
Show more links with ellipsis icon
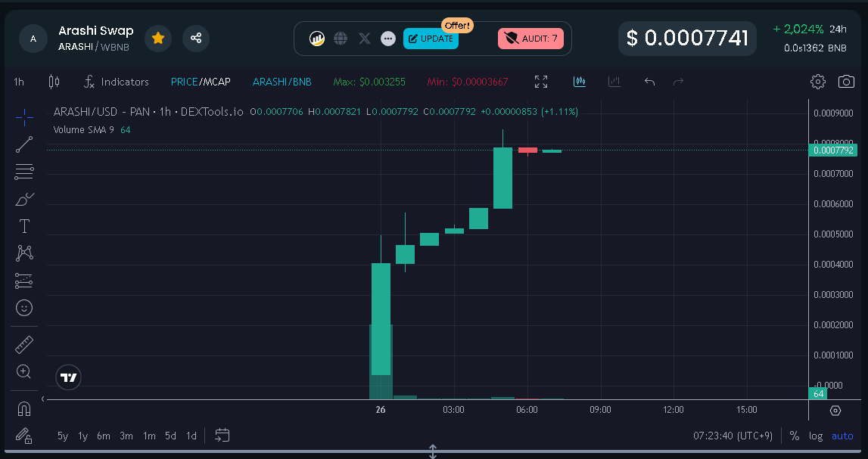coord(389,39)
